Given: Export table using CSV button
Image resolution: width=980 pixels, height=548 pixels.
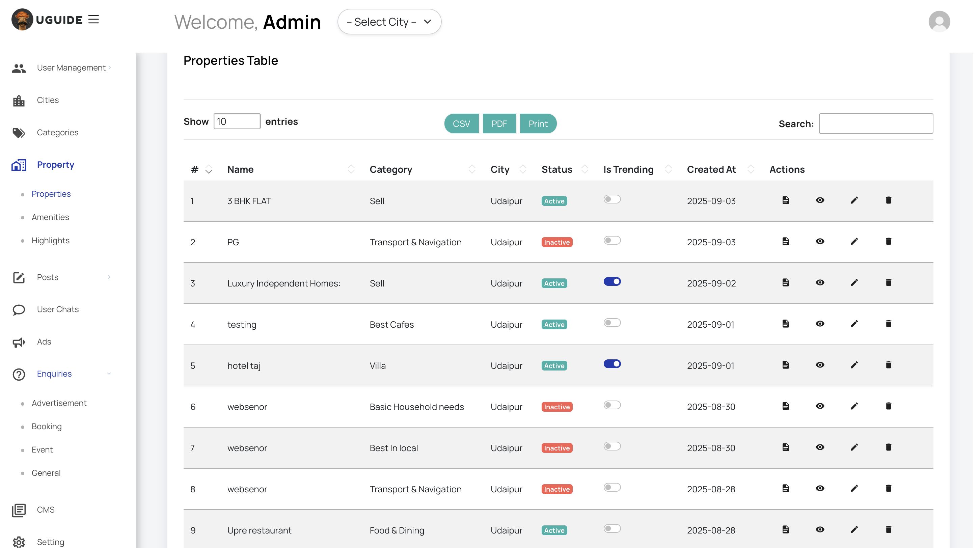Looking at the screenshot, I should pos(461,124).
